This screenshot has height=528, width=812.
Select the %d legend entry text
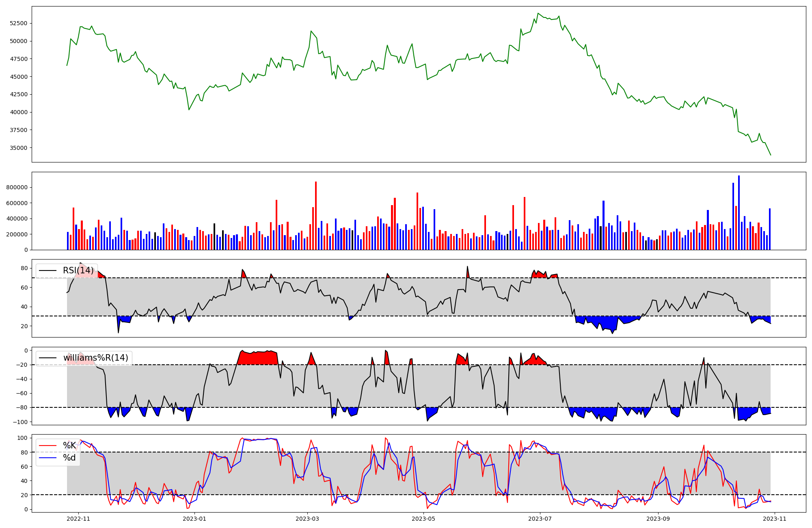(x=69, y=458)
